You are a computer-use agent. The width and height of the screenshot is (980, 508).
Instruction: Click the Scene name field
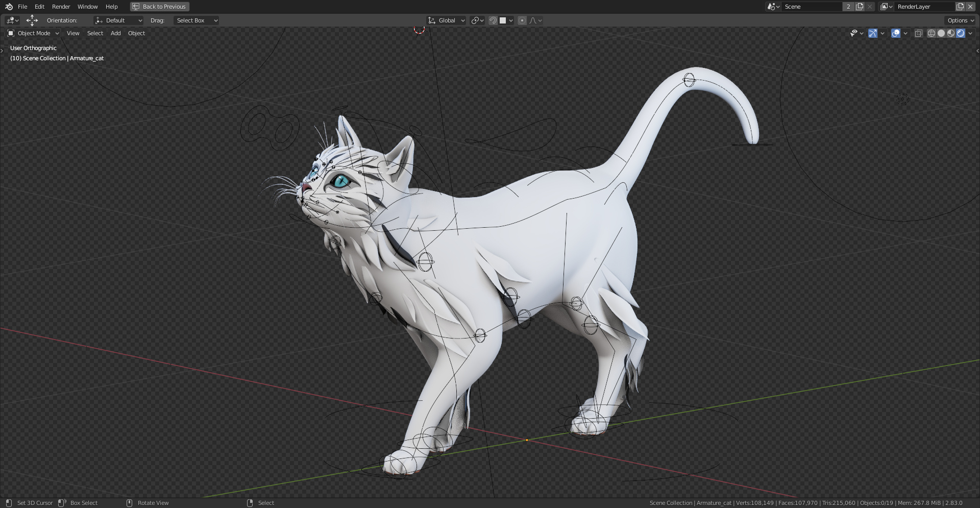coord(812,7)
